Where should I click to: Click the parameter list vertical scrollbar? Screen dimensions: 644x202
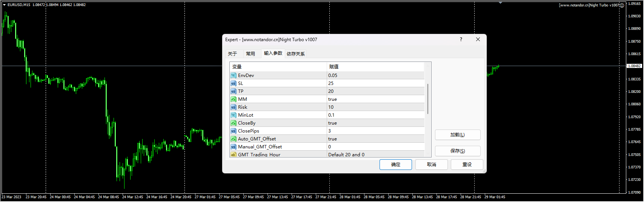pyautogui.click(x=428, y=99)
